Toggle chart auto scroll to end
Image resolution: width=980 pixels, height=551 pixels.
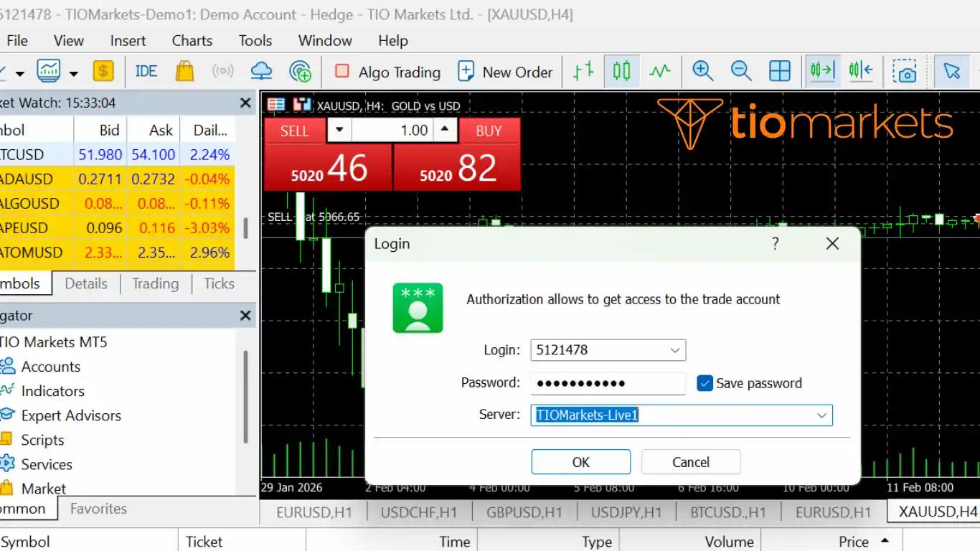pos(822,71)
